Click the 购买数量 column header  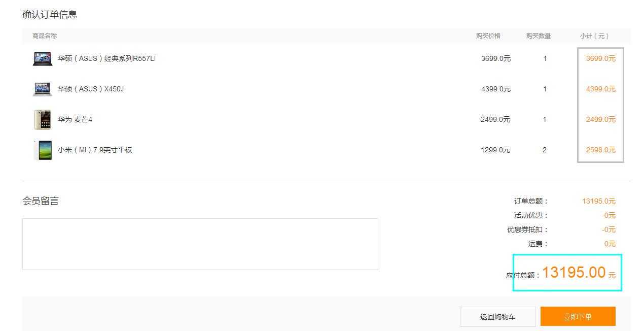(x=538, y=36)
